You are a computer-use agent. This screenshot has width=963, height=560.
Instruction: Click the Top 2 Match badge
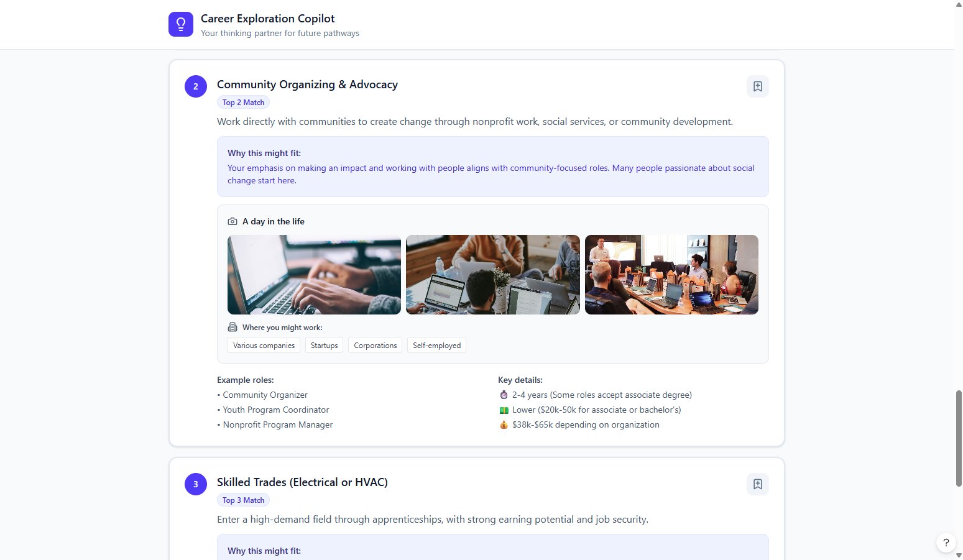[x=243, y=103]
